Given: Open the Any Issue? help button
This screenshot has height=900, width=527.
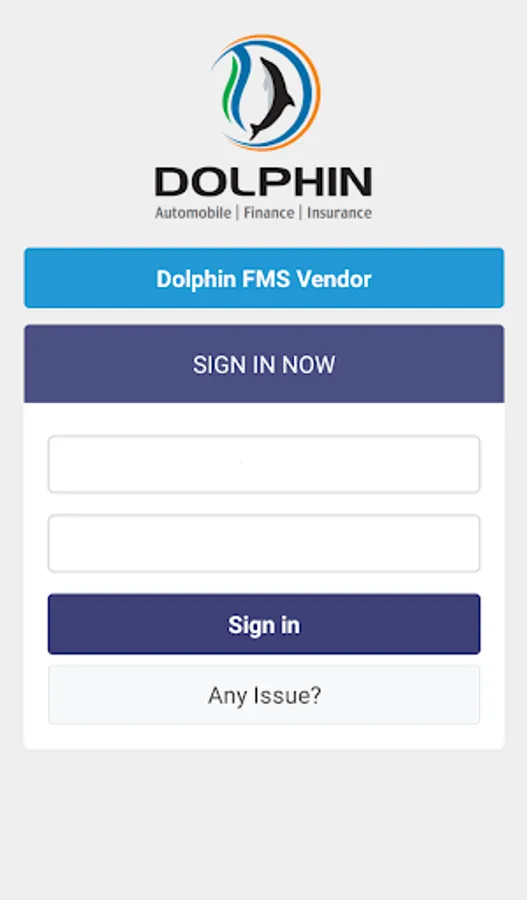Looking at the screenshot, I should 264,695.
